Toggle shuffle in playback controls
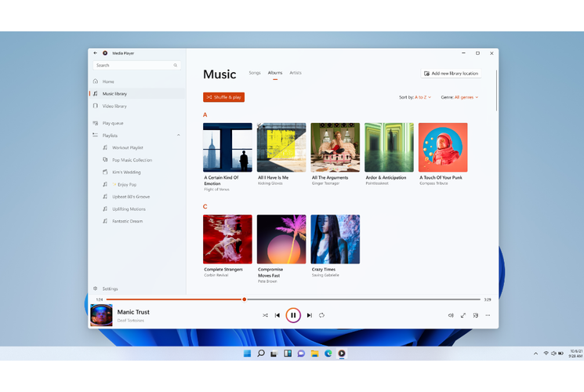Screen dimensions: 584x392 [x=265, y=315]
